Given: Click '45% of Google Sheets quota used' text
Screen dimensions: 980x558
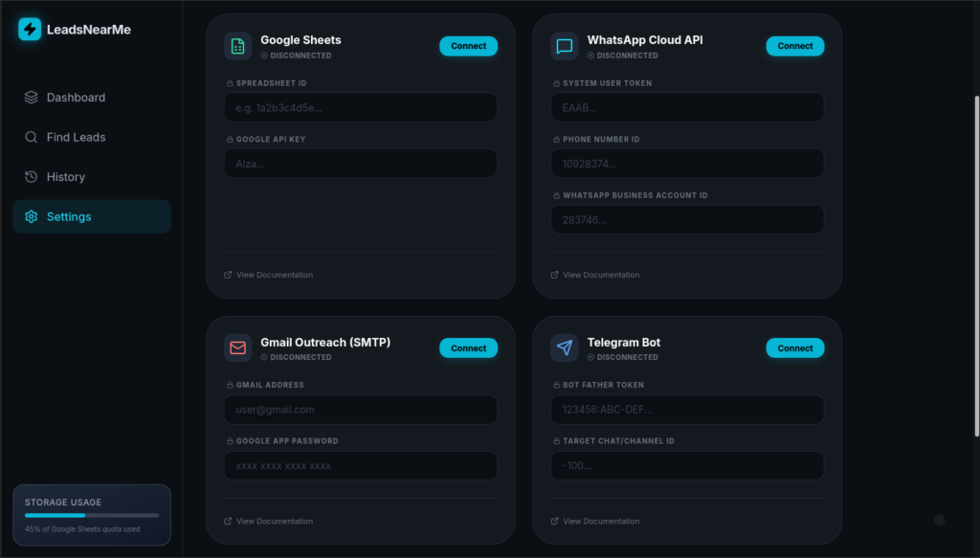Looking at the screenshot, I should coord(82,529).
